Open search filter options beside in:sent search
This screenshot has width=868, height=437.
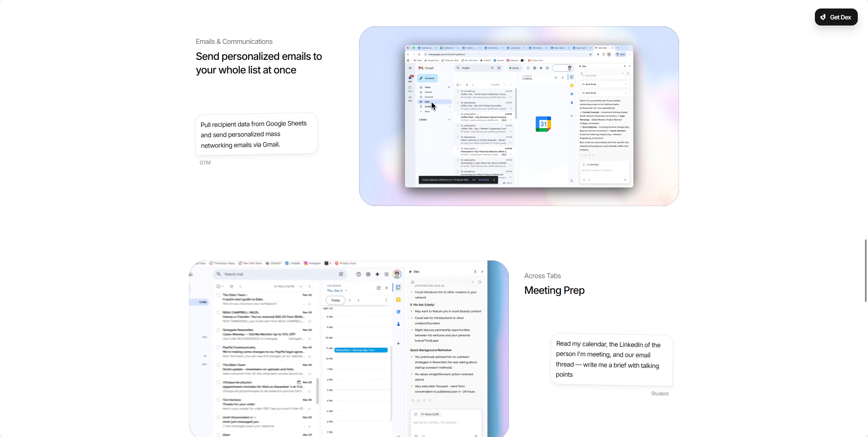[499, 68]
